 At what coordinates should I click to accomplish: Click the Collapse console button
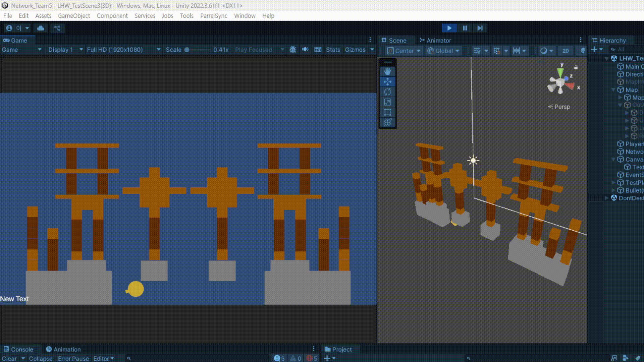click(x=41, y=358)
